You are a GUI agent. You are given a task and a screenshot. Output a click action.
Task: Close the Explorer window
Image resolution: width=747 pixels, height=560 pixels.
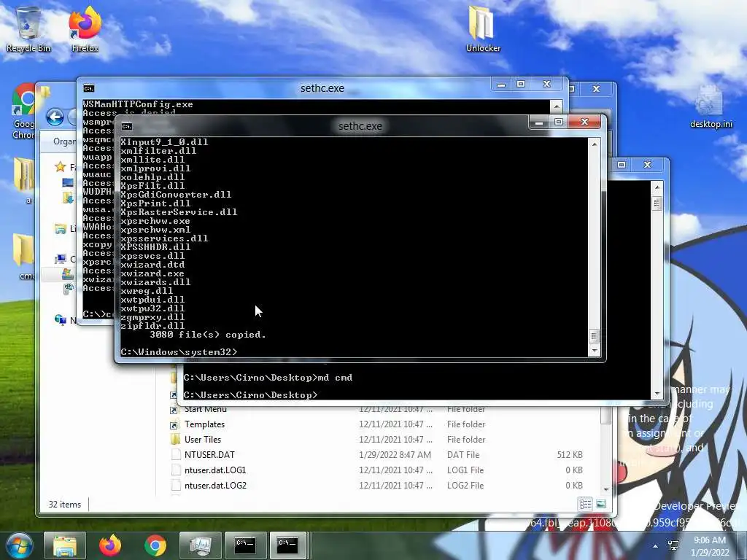click(596, 88)
